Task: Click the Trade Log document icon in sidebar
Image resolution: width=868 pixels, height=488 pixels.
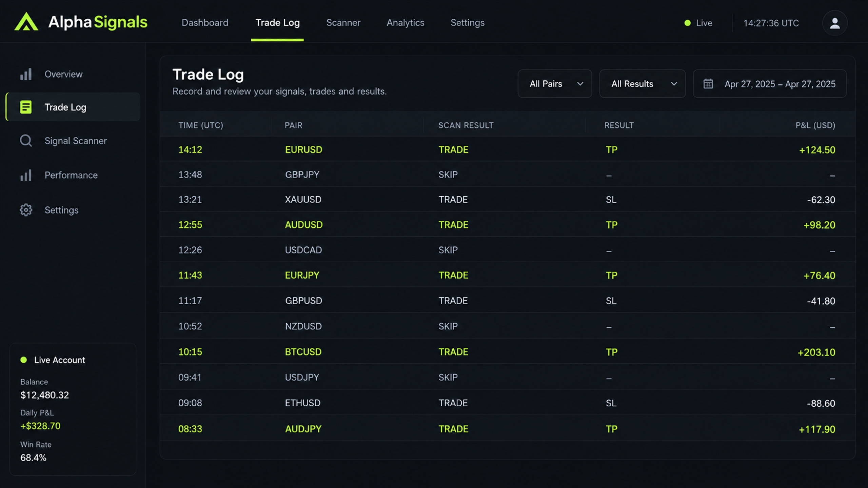Action: (x=26, y=107)
